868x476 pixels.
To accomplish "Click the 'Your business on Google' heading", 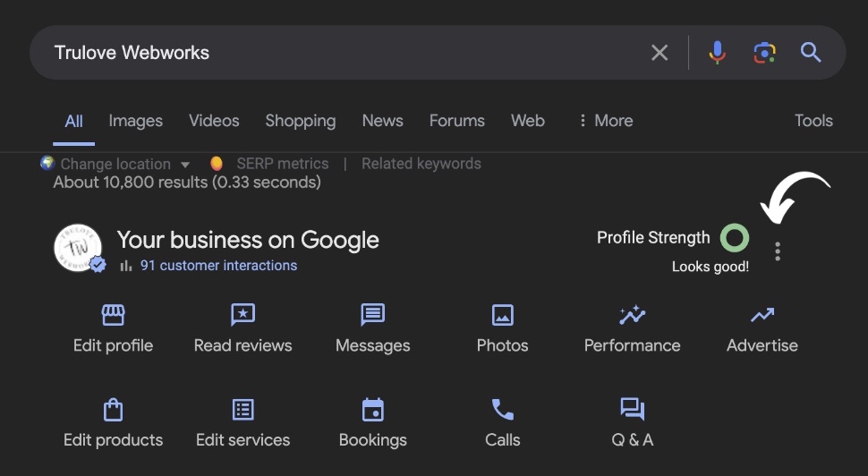I will (248, 240).
